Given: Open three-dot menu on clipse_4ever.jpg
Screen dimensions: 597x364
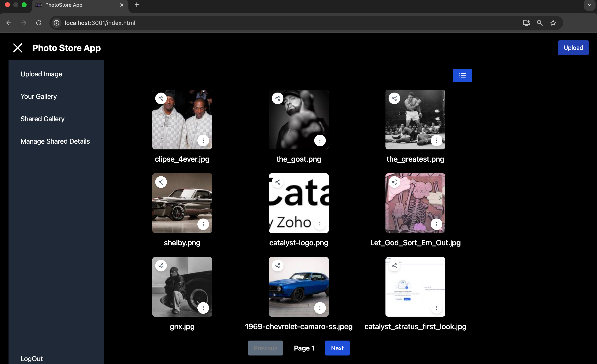Looking at the screenshot, I should tap(203, 140).
